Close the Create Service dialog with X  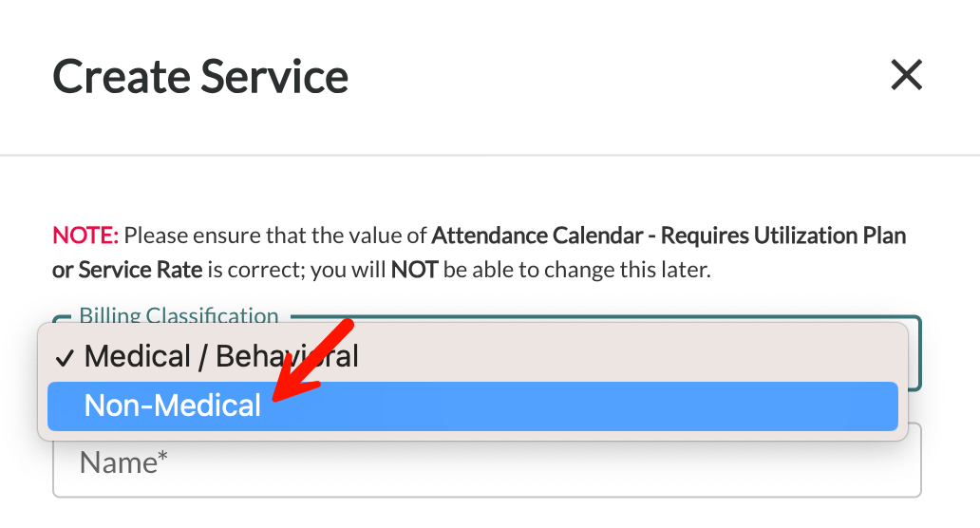coord(906,75)
